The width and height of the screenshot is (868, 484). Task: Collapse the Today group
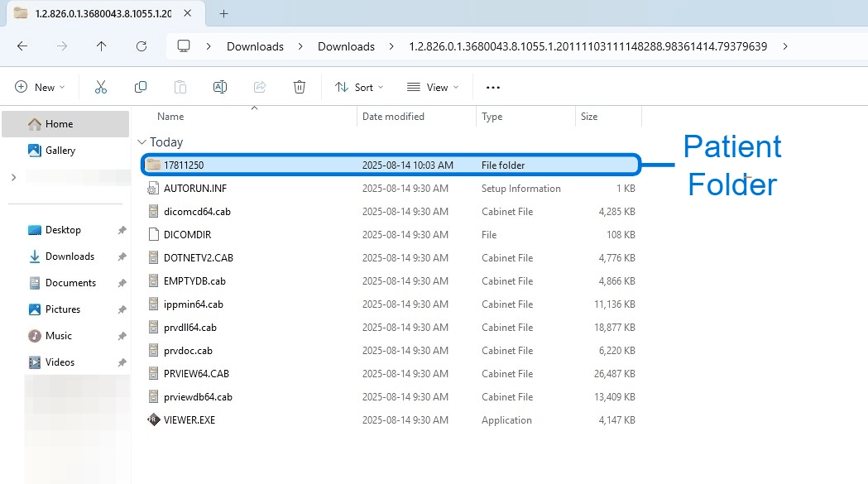pos(141,142)
